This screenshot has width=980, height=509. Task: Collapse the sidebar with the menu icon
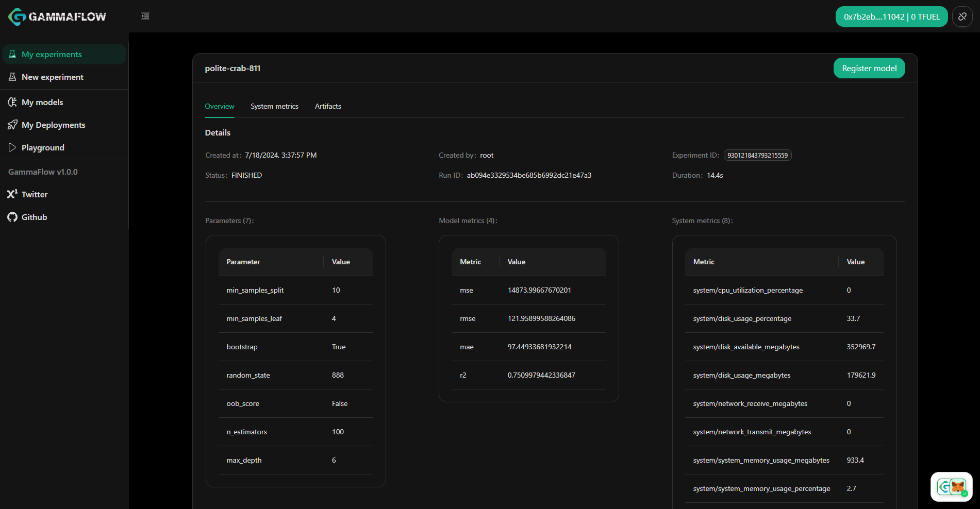145,16
